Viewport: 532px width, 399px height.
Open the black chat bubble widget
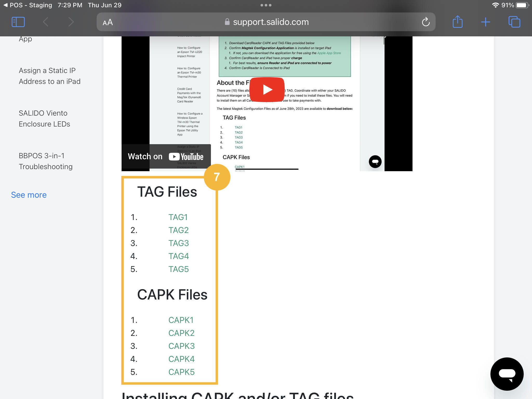(x=507, y=374)
